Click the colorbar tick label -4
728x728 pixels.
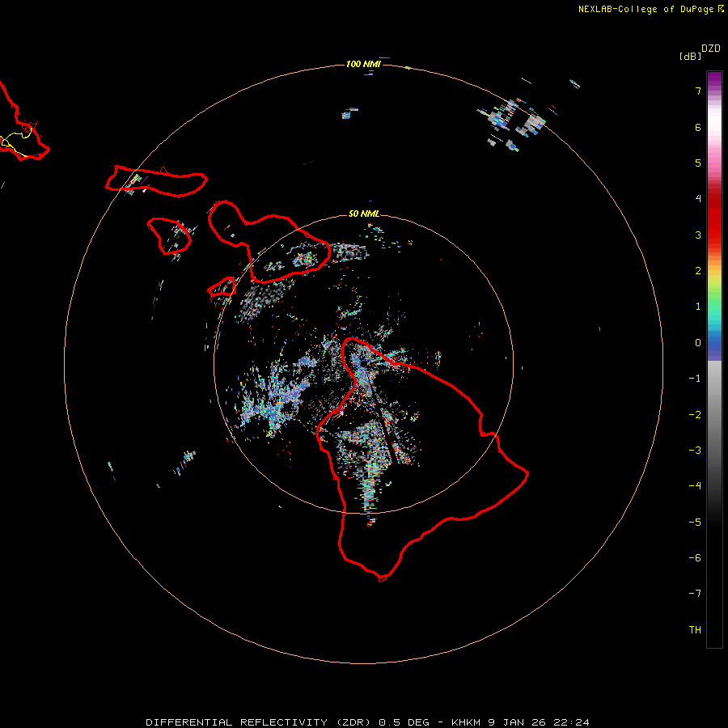[695, 485]
